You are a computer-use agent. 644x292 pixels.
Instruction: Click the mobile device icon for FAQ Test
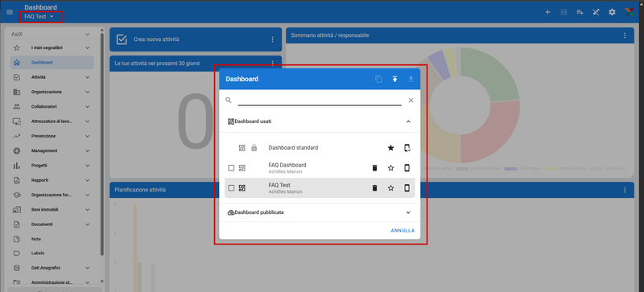coord(407,188)
